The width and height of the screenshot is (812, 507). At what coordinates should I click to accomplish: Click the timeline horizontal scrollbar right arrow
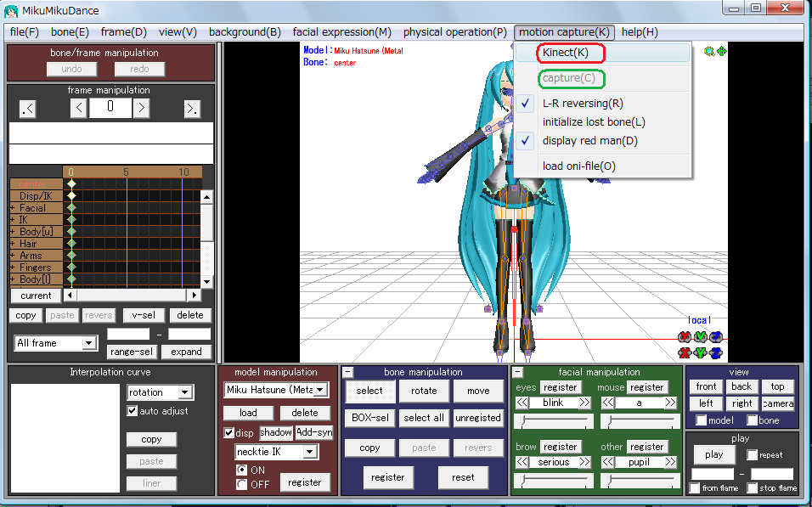[x=195, y=296]
